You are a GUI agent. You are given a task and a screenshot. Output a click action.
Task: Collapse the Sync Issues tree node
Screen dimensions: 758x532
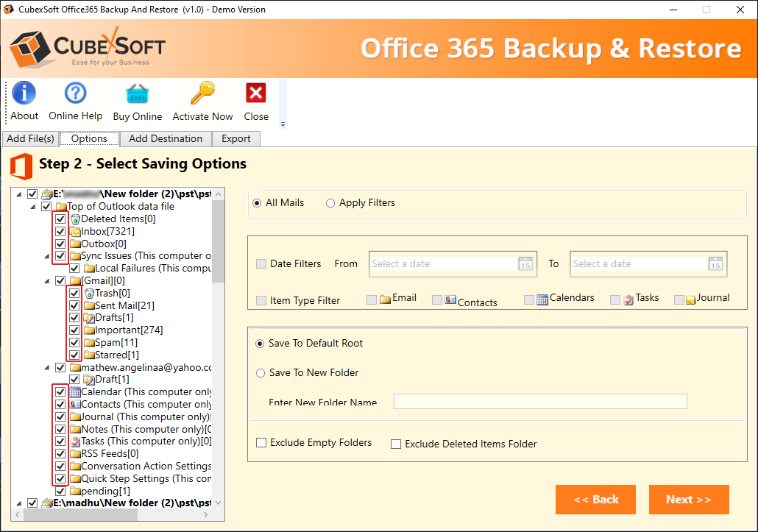(x=47, y=256)
